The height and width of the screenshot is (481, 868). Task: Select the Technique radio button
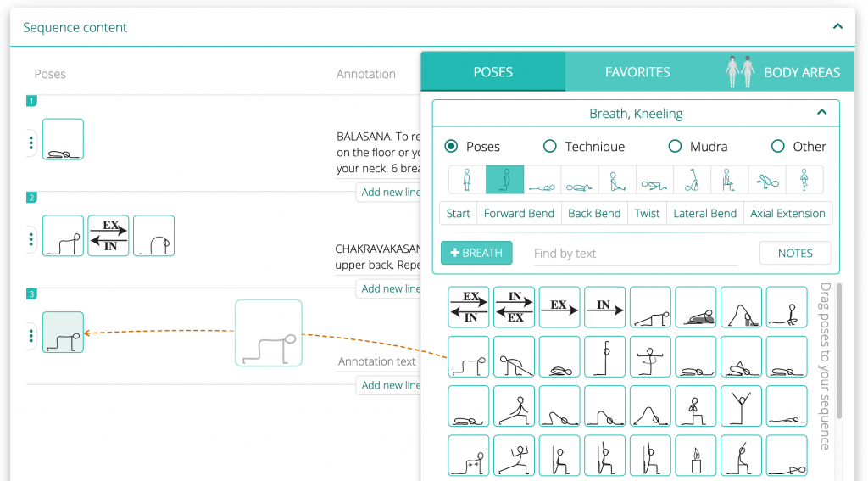(x=550, y=147)
